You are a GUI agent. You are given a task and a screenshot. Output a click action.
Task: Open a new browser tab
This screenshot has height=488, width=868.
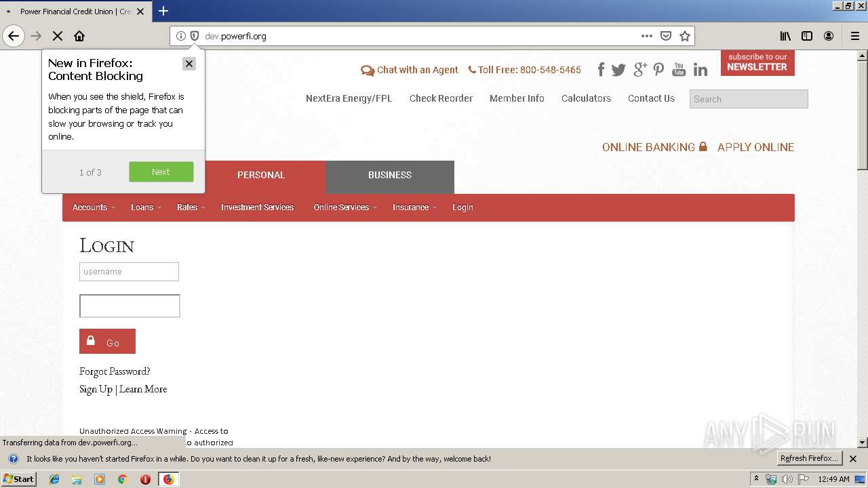163,11
